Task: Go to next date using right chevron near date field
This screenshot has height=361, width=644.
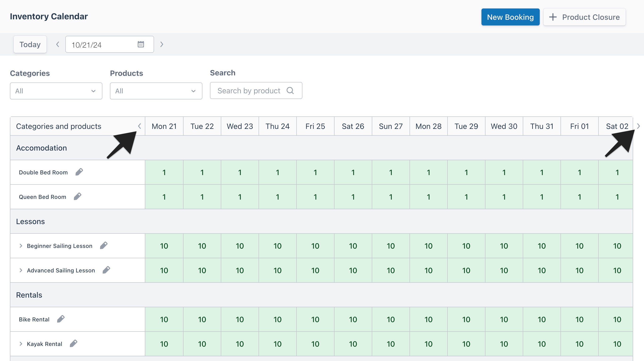Action: click(x=162, y=45)
